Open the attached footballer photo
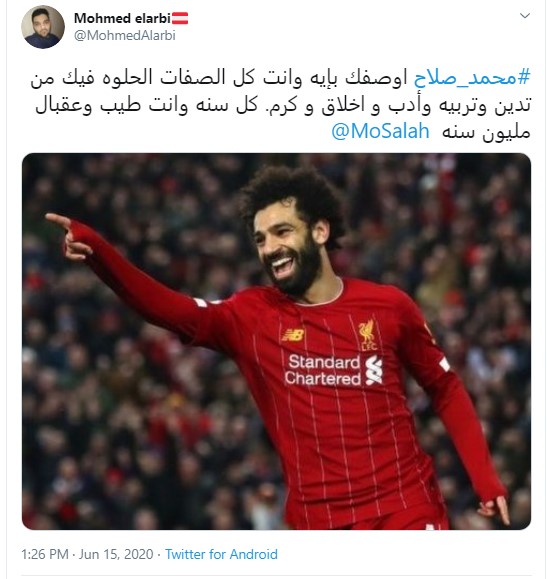The width and height of the screenshot is (547, 579). click(276, 341)
